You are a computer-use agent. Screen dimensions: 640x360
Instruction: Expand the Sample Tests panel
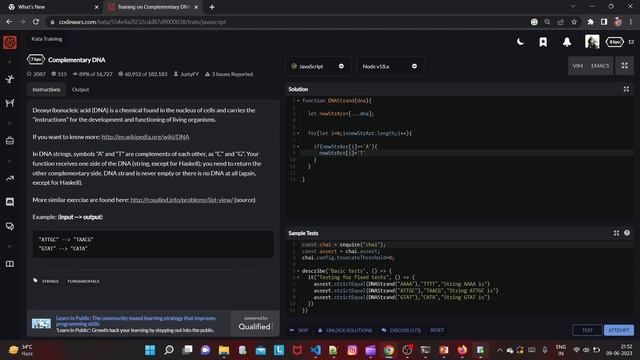click(x=616, y=233)
